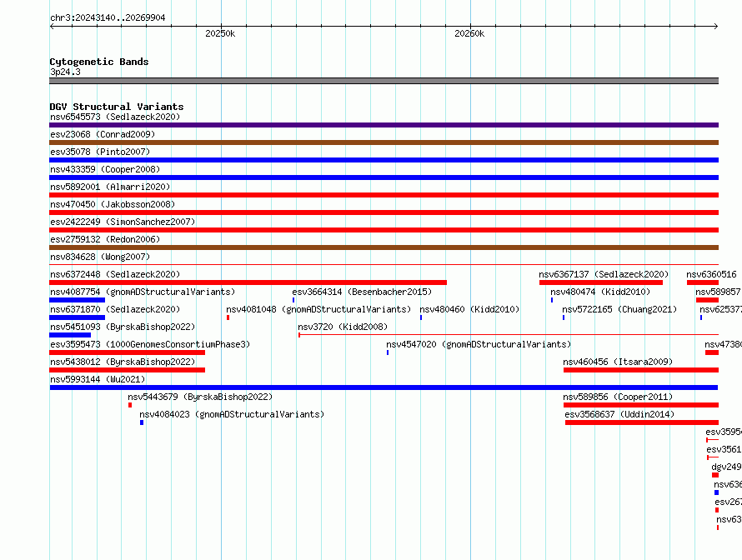Screen dimensions: 742x560
Task: Click nsv589856 (Cooper2011) red bar
Action: coord(641,405)
